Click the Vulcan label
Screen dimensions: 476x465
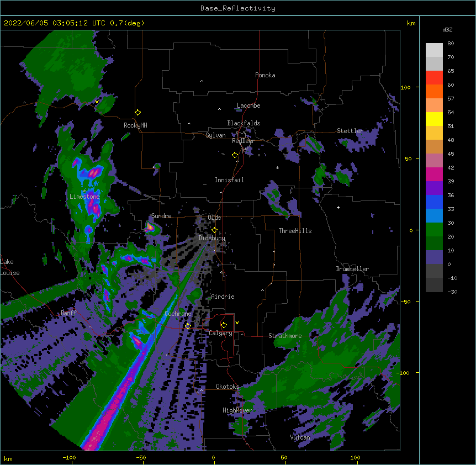[300, 437]
